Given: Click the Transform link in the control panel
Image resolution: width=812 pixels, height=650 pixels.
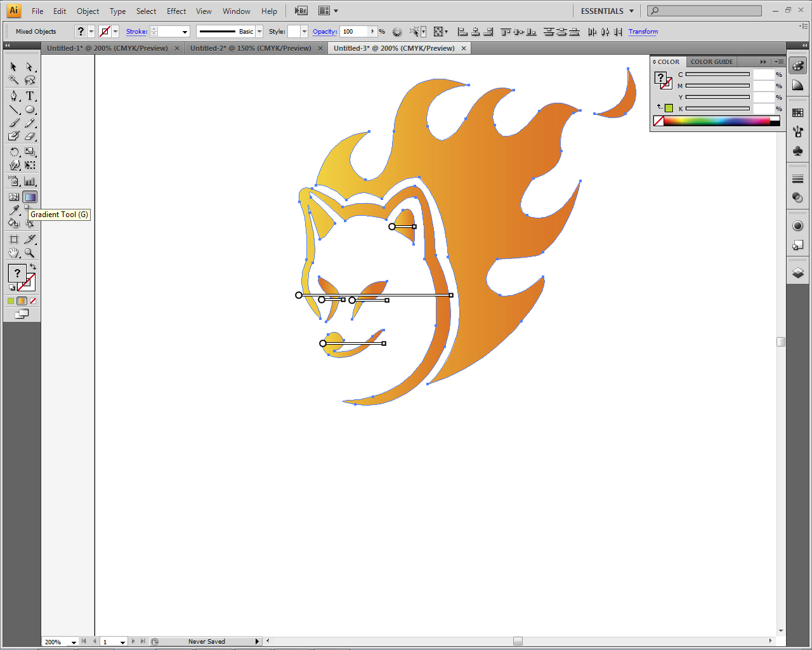Looking at the screenshot, I should point(643,31).
